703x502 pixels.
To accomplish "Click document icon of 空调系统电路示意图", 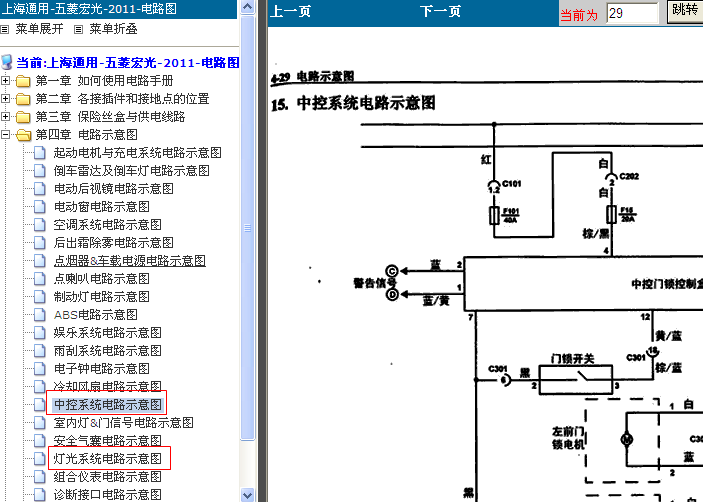I will [40, 225].
